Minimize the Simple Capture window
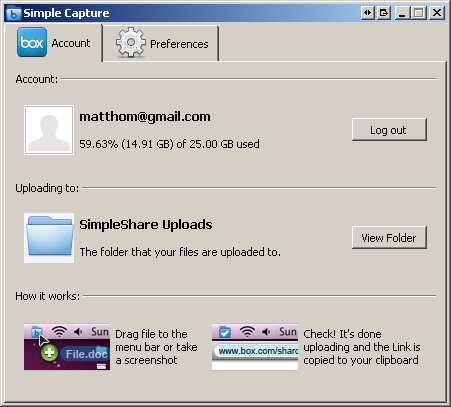 [x=402, y=13]
